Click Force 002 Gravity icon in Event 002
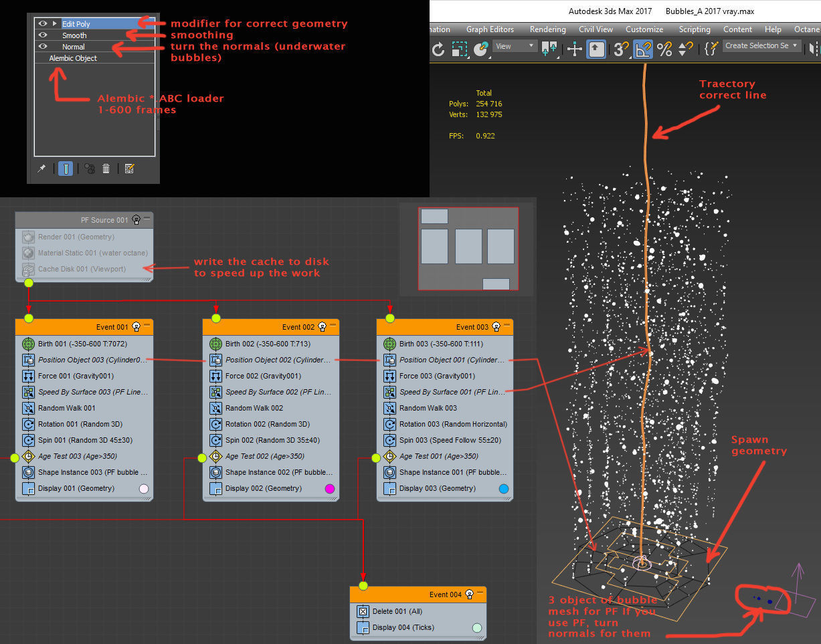This screenshot has height=644, width=821. 215,376
